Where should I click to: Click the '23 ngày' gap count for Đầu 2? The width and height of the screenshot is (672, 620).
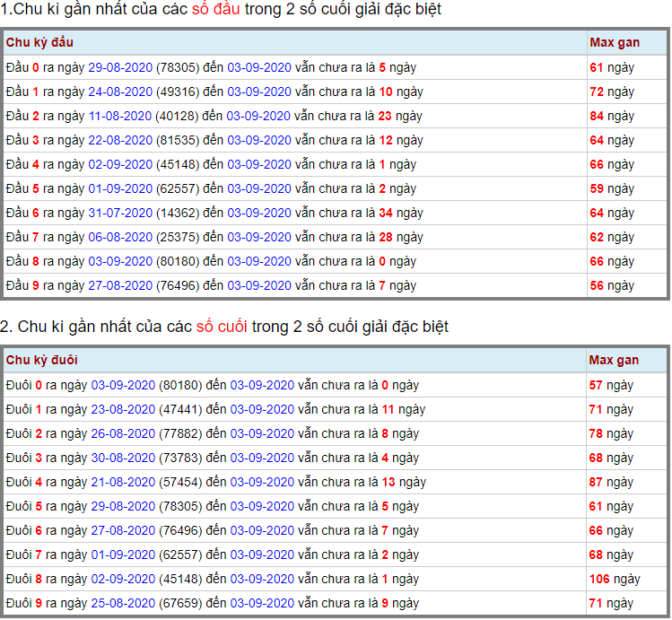coord(400,116)
